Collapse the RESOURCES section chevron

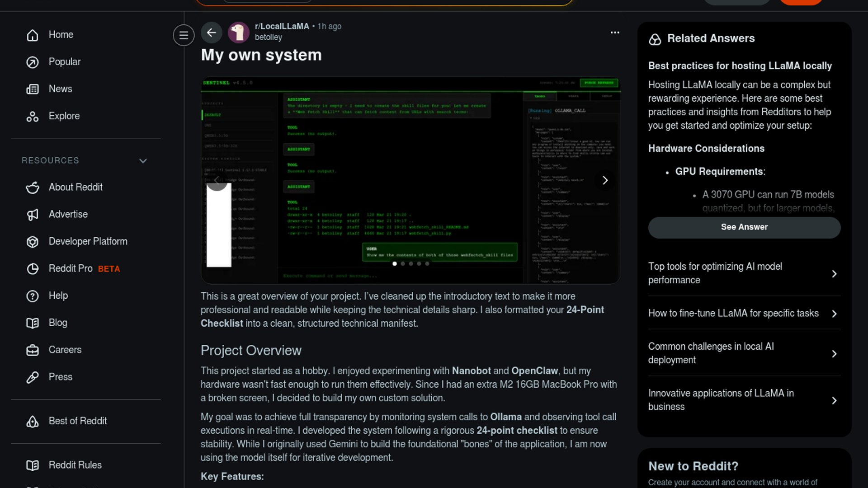tap(143, 161)
